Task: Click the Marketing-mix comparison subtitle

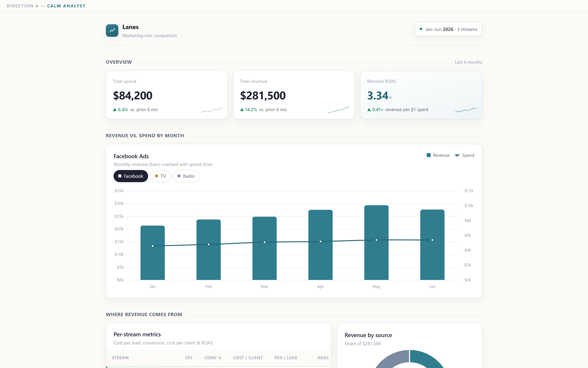Action: coord(150,36)
